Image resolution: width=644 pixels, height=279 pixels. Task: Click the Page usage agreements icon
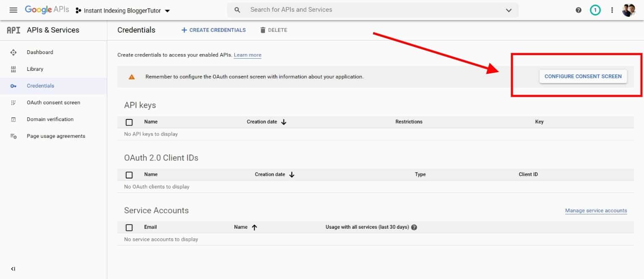click(x=13, y=136)
